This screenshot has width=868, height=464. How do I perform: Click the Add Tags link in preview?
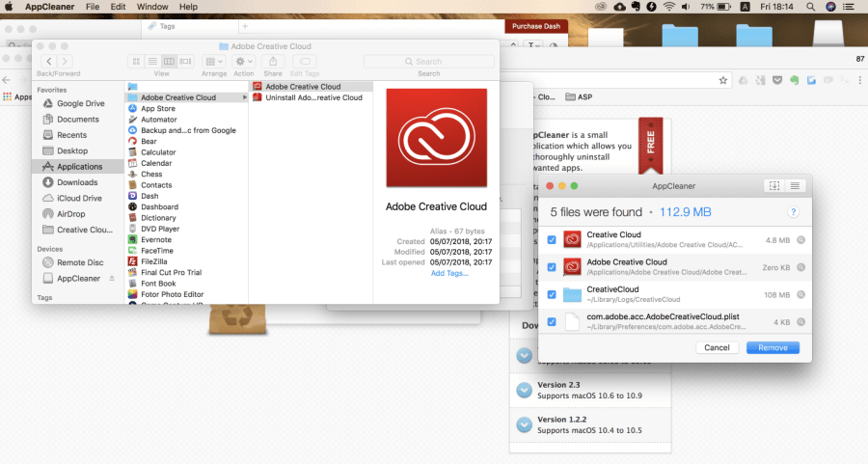(x=448, y=273)
